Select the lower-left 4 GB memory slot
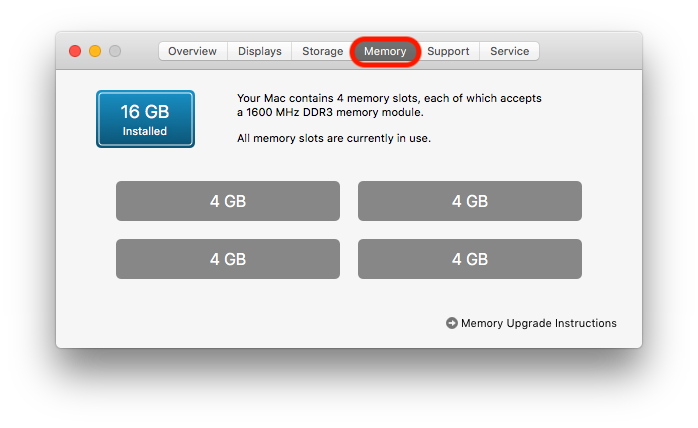Screen dimensions: 698x428 [228, 259]
